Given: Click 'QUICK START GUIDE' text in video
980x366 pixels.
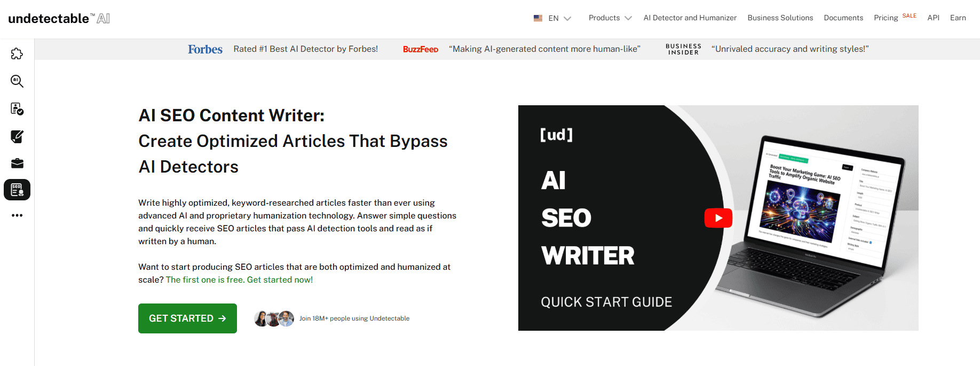Looking at the screenshot, I should pos(606,302).
